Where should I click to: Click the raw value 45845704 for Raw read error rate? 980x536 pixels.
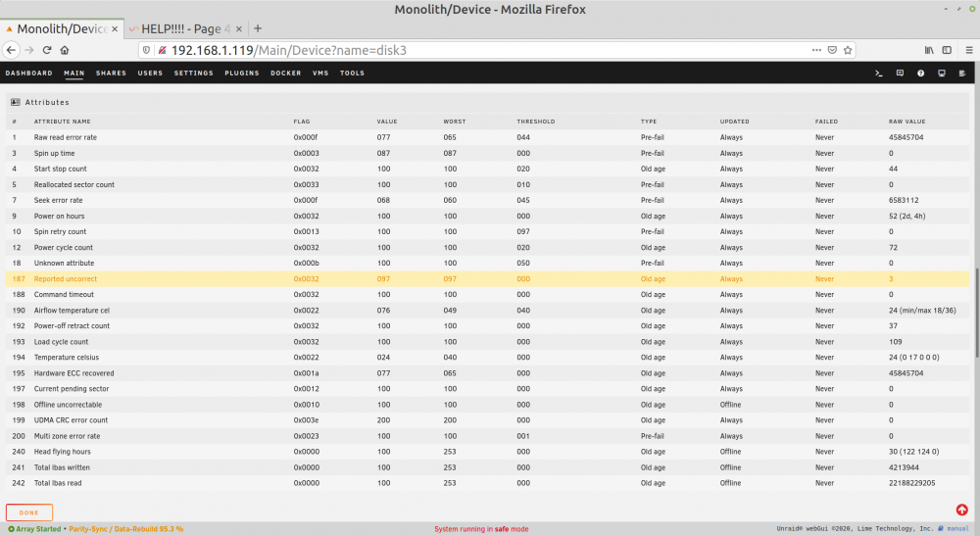tap(906, 137)
